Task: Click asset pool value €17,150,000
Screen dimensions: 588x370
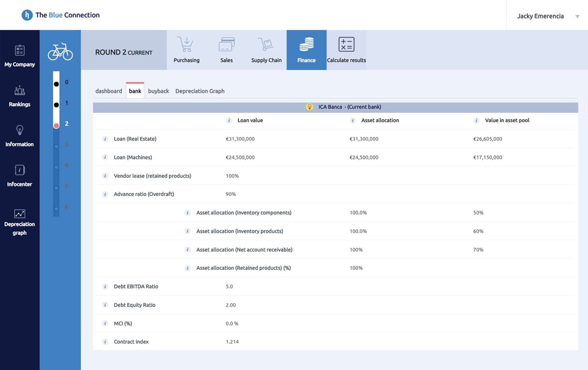Action: (x=488, y=157)
